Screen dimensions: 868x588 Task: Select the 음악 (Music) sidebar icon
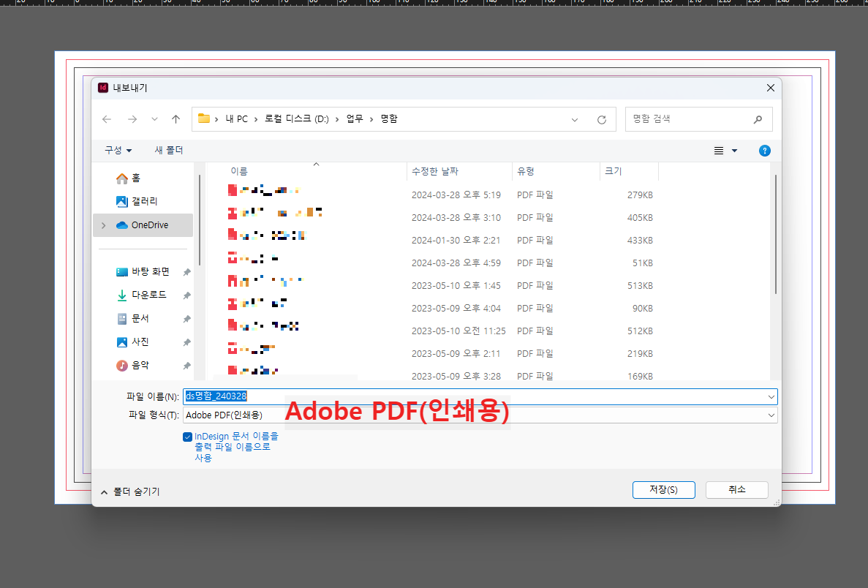coord(121,365)
